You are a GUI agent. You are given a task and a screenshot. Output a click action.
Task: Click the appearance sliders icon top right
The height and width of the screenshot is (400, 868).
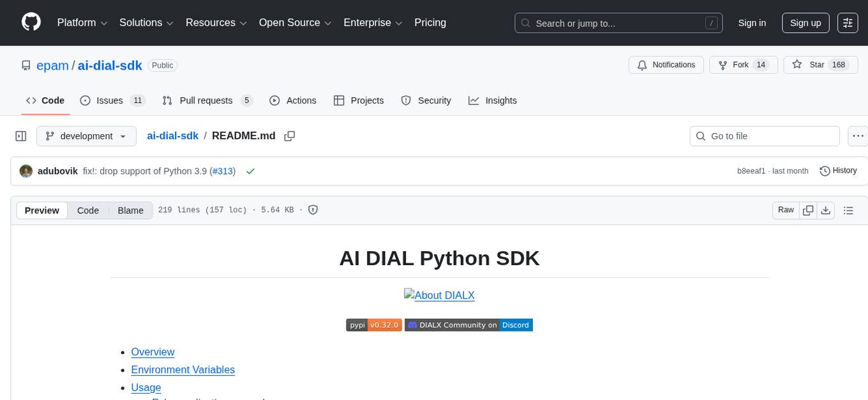point(847,22)
